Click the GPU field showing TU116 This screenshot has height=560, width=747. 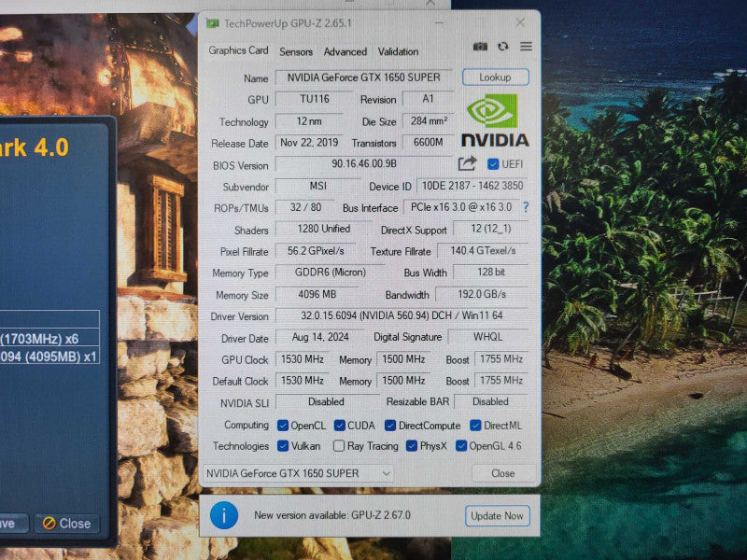click(x=315, y=99)
